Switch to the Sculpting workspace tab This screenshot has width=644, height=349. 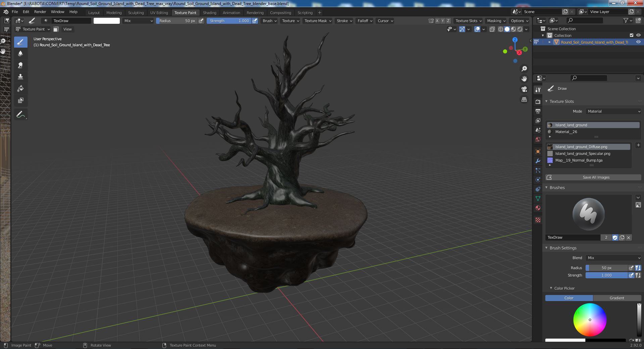[x=136, y=13]
